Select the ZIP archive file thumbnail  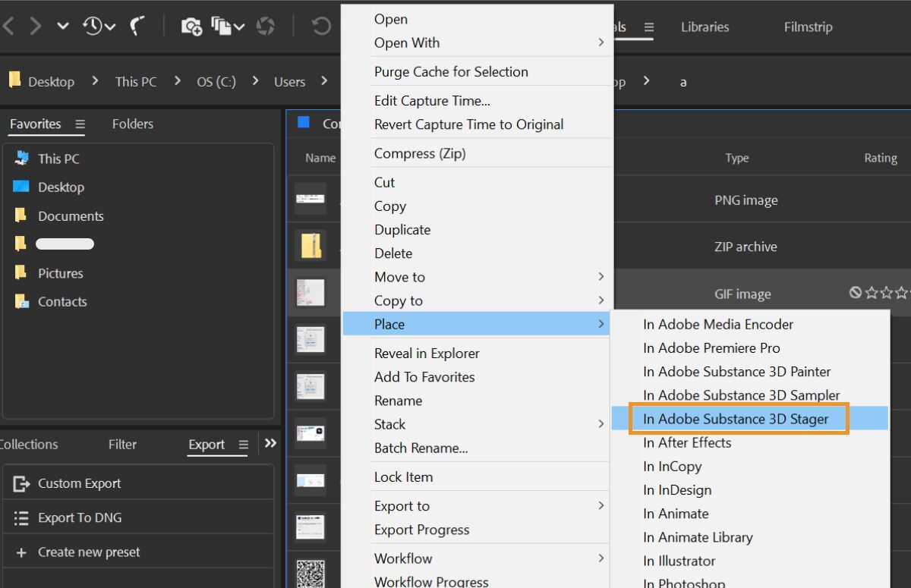click(310, 246)
